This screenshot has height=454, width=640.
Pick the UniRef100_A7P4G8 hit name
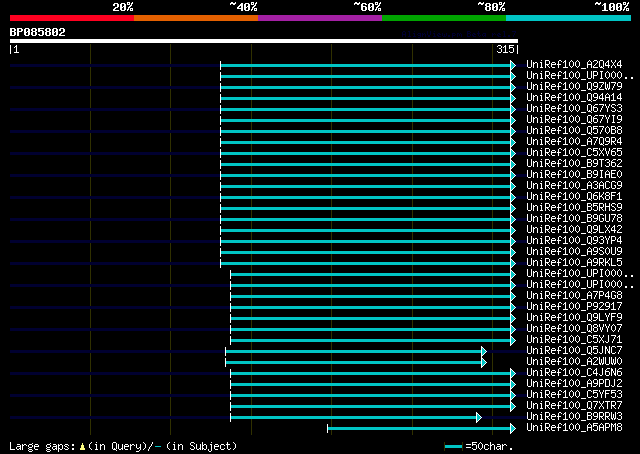pos(574,296)
